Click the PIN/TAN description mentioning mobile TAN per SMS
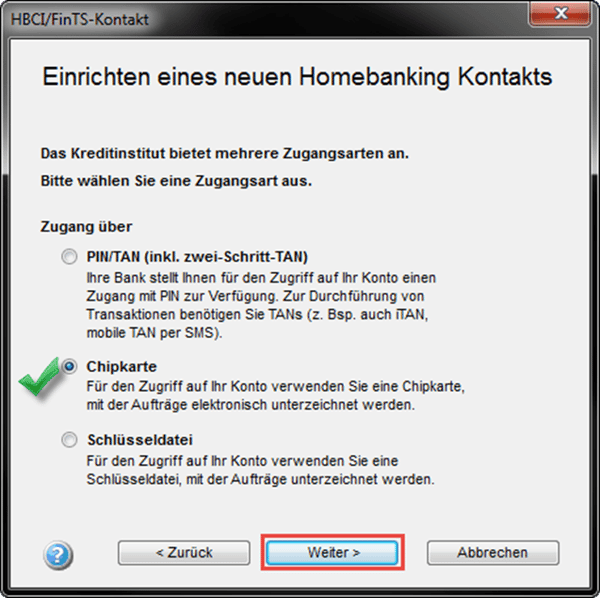This screenshot has width=600, height=598. [x=261, y=305]
